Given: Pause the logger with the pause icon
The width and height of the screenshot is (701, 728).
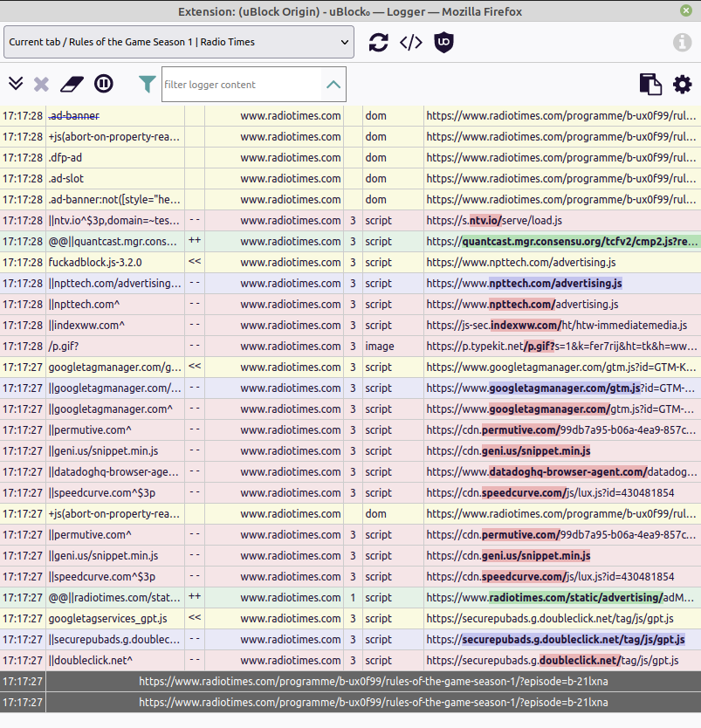Looking at the screenshot, I should point(104,84).
